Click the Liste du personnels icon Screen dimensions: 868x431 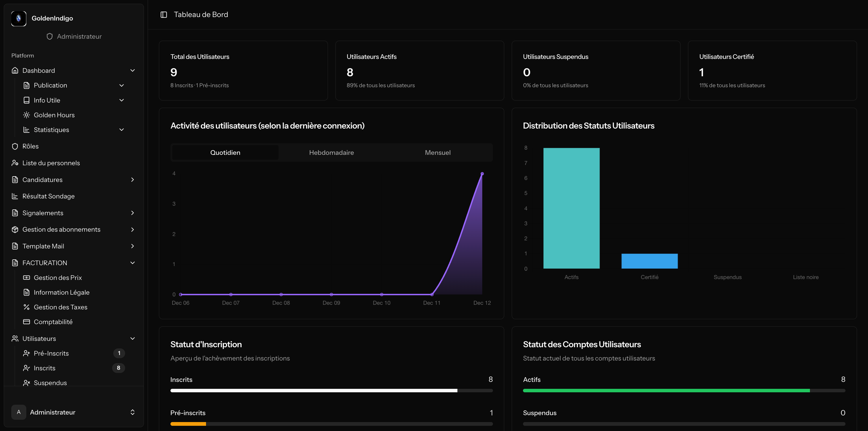click(x=15, y=163)
